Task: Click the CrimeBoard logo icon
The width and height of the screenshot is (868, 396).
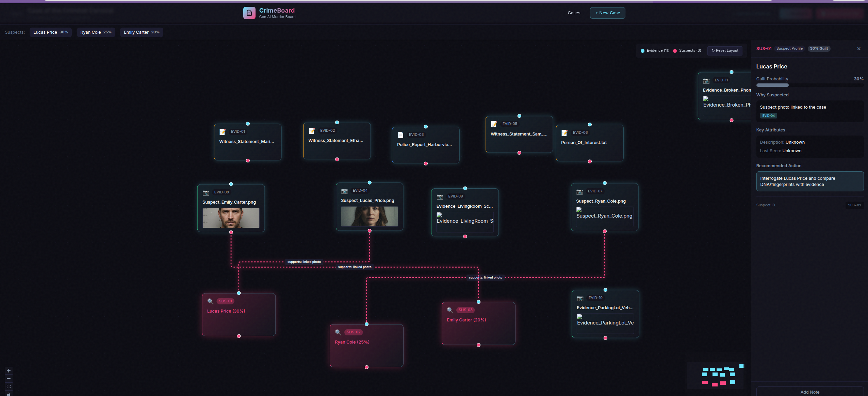Action: 249,13
